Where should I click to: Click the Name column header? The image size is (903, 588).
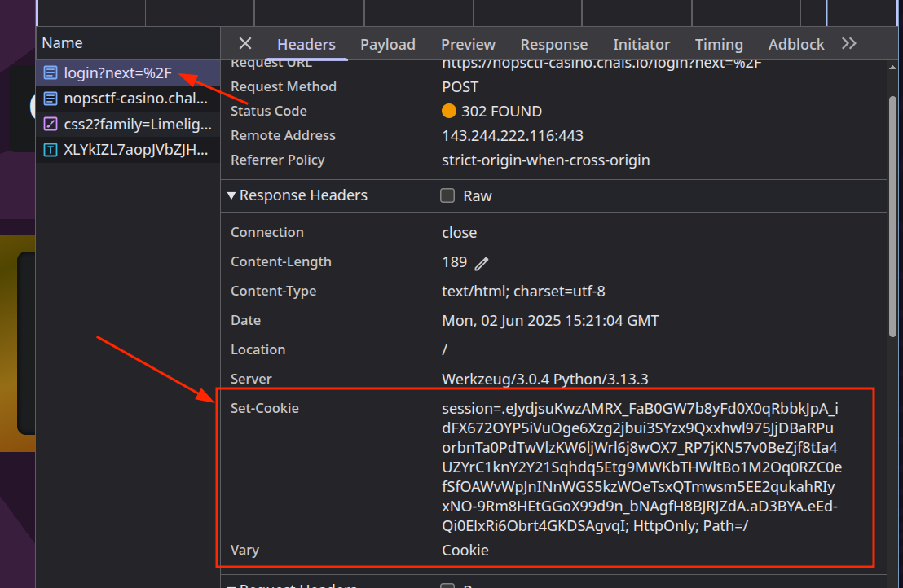pyautogui.click(x=63, y=43)
